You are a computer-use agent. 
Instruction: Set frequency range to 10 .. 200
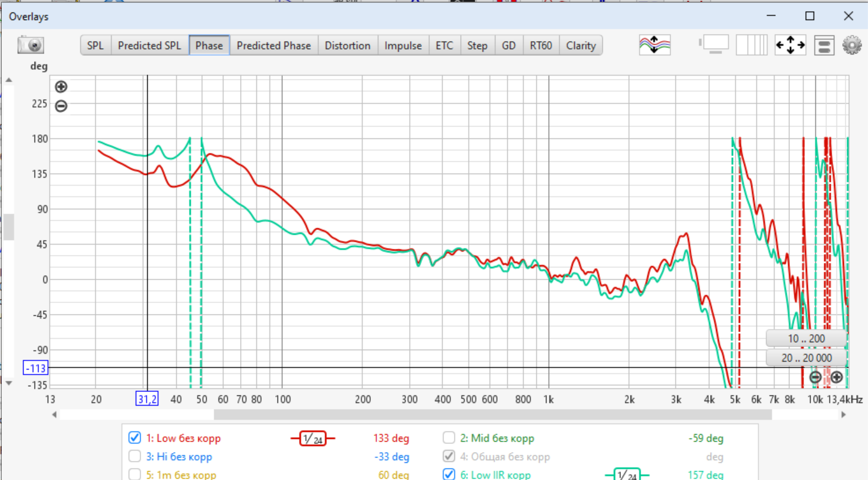[806, 339]
